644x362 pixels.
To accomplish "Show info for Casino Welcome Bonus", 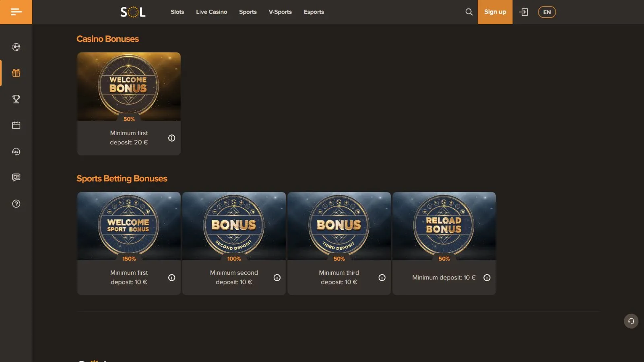I will point(172,138).
